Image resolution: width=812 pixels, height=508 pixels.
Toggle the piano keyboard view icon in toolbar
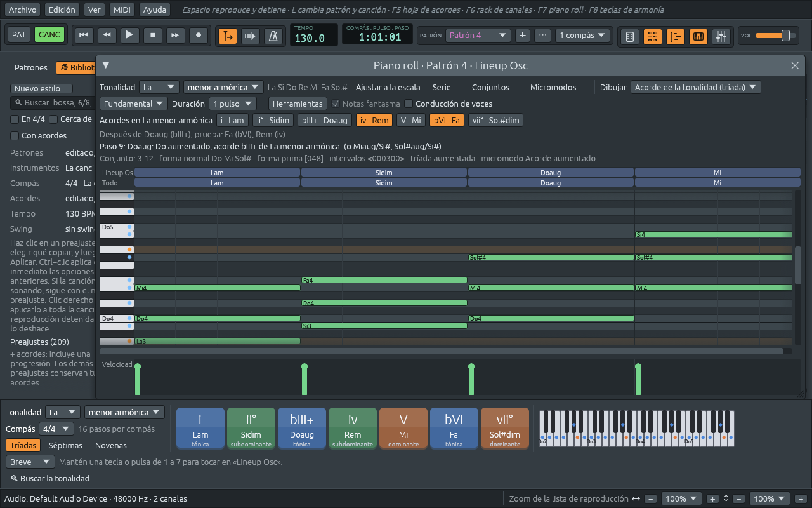698,37
